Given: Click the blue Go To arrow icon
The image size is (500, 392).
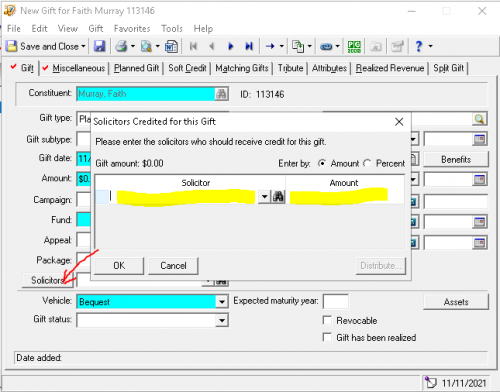Looking at the screenshot, I should click(x=270, y=46).
